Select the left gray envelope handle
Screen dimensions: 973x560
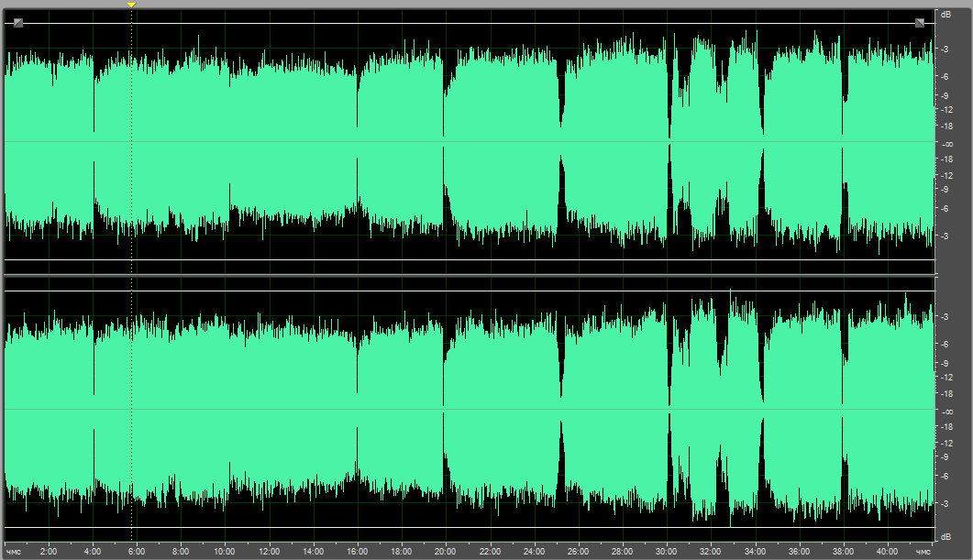coord(18,23)
